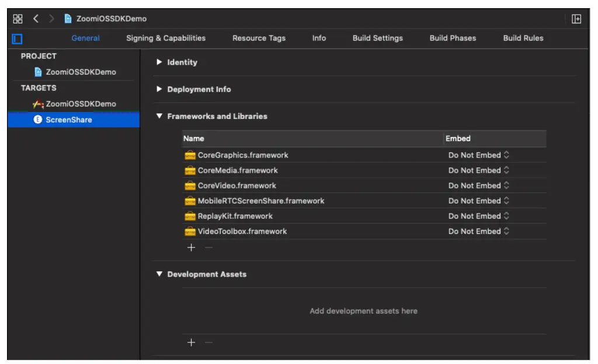Expand the Deployment Info section
598x364 pixels.
pyautogui.click(x=159, y=89)
